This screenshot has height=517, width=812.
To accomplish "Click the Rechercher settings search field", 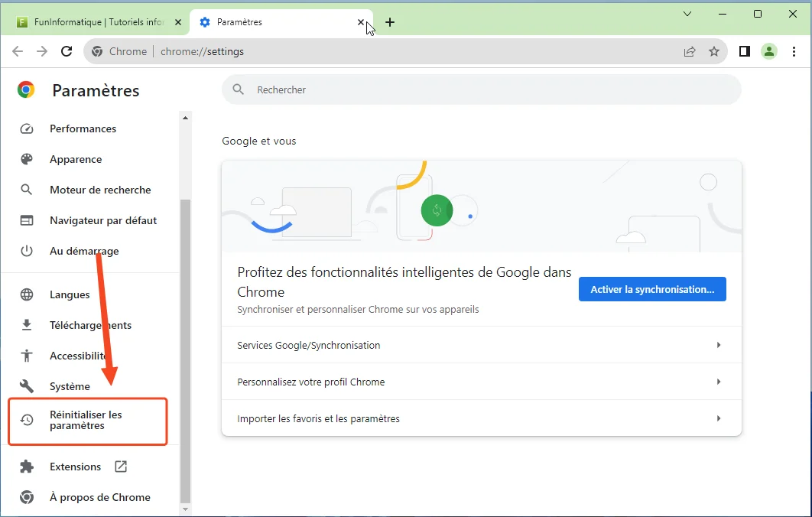I will (x=482, y=89).
